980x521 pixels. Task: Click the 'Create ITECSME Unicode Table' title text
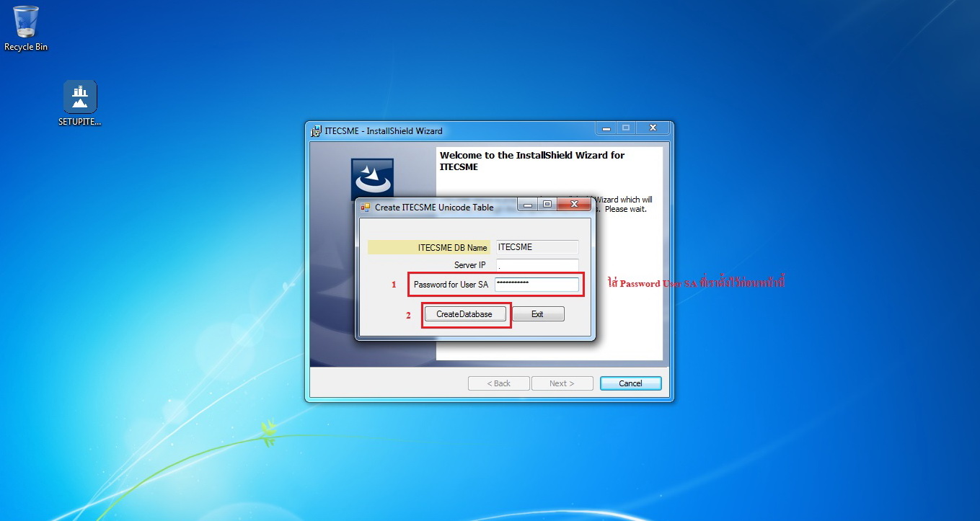point(434,208)
